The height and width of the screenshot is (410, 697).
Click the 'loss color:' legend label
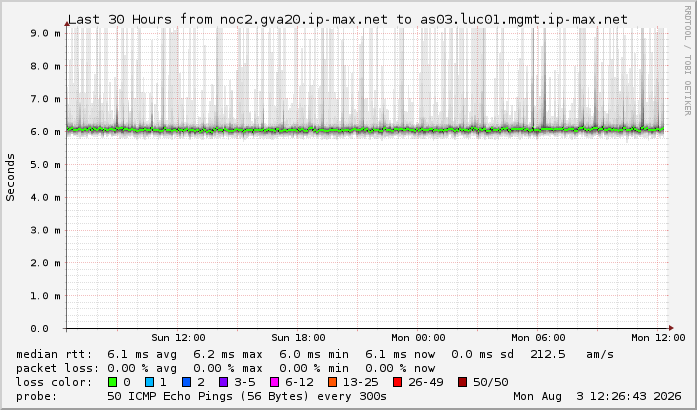pyautogui.click(x=54, y=382)
